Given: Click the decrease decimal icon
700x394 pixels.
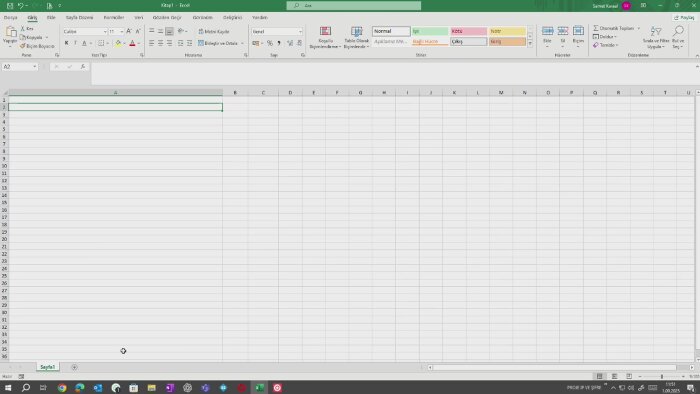Looking at the screenshot, I should [x=299, y=43].
